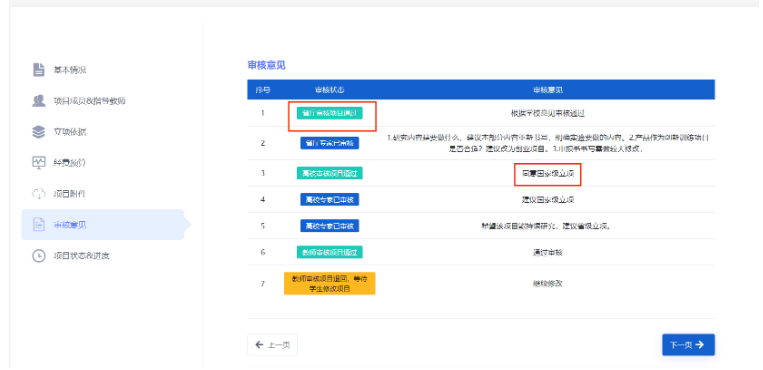The width and height of the screenshot is (763, 370).
Task: Click the cloud download icon for 项目附件
Action: click(x=38, y=194)
